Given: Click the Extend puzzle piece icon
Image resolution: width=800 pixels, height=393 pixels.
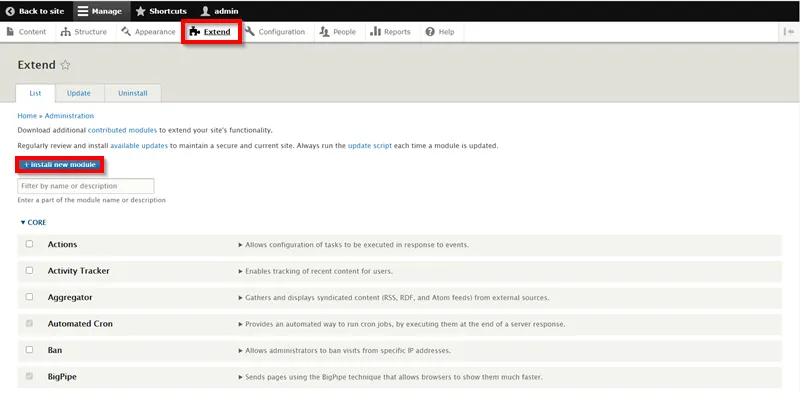Looking at the screenshot, I should 194,32.
